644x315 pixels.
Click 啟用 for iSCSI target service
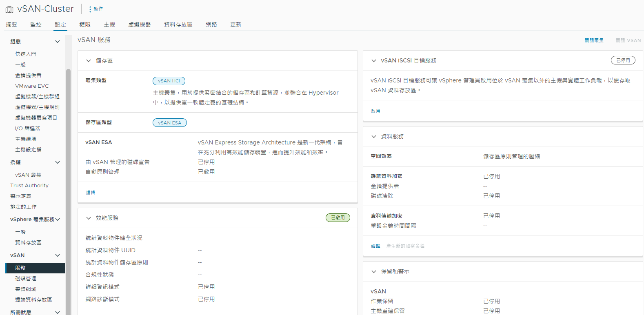[x=375, y=111]
